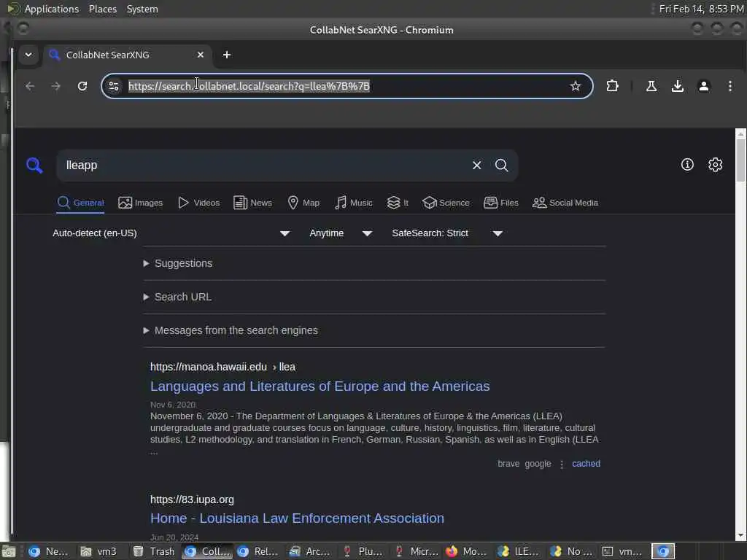
Task: Open SearXNG preferences gear
Action: (x=715, y=165)
